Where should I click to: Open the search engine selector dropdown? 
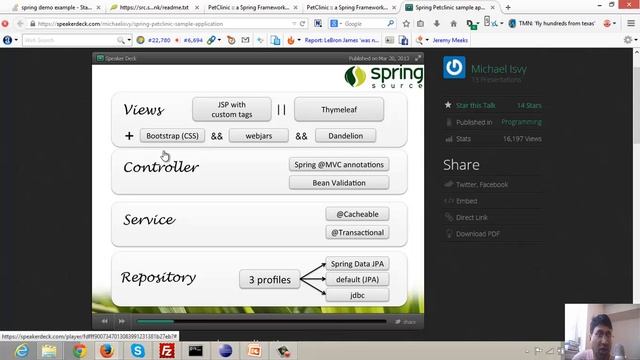pyautogui.click(x=336, y=24)
